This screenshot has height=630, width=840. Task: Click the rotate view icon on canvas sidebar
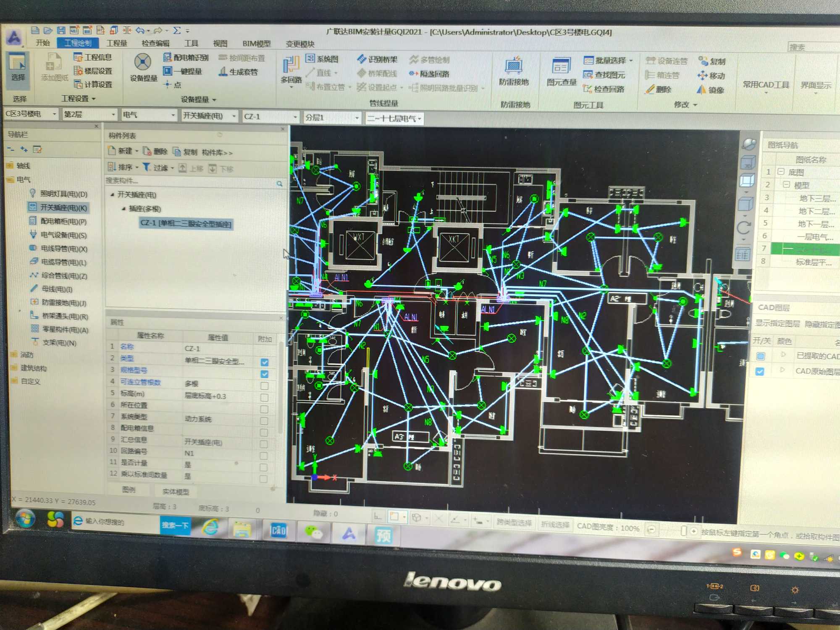744,228
